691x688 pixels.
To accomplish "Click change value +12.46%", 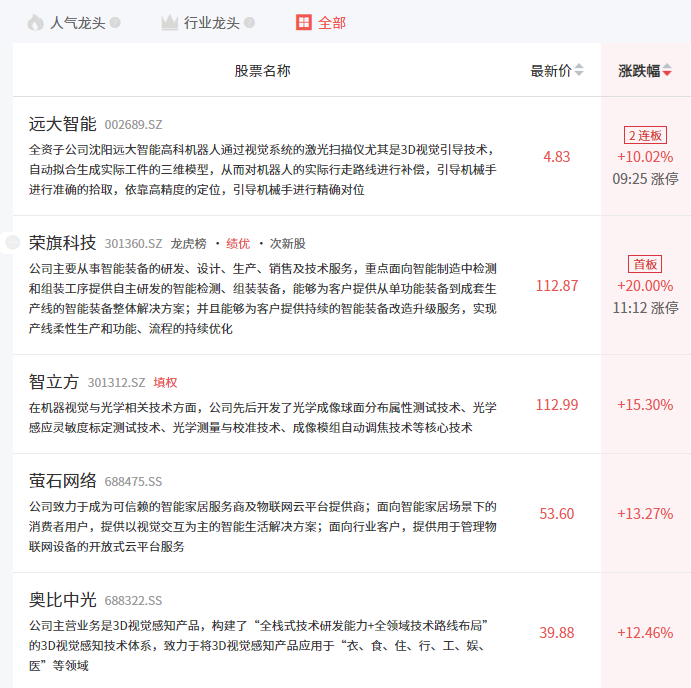I will (x=645, y=633).
